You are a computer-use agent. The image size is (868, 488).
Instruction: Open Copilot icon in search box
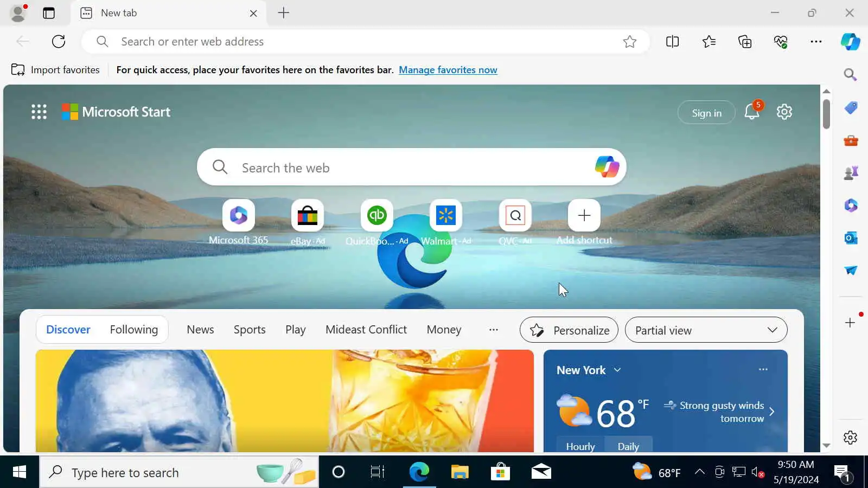[x=607, y=167]
